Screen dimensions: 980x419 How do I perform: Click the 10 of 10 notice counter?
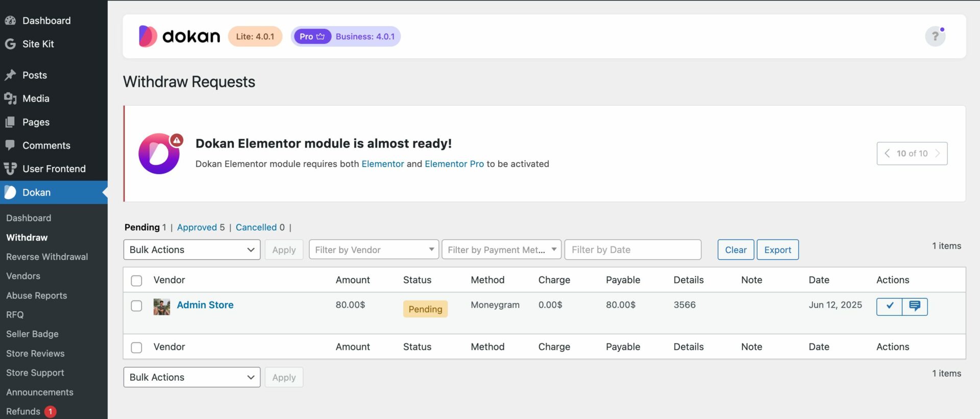click(912, 153)
